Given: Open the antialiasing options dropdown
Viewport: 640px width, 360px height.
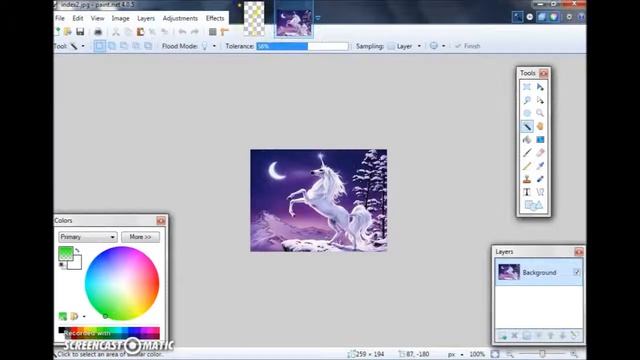Looking at the screenshot, I should click(443, 46).
